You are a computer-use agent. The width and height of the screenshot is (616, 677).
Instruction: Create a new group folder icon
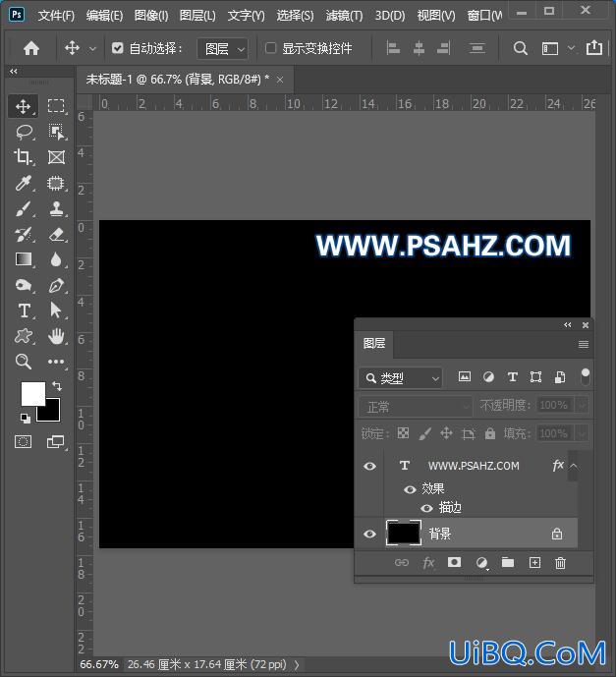point(508,562)
